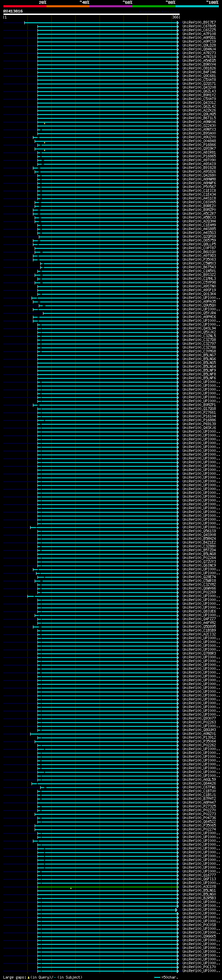
Task: Select the UniRef100_P0C0S8 entry
Action: 199,925
